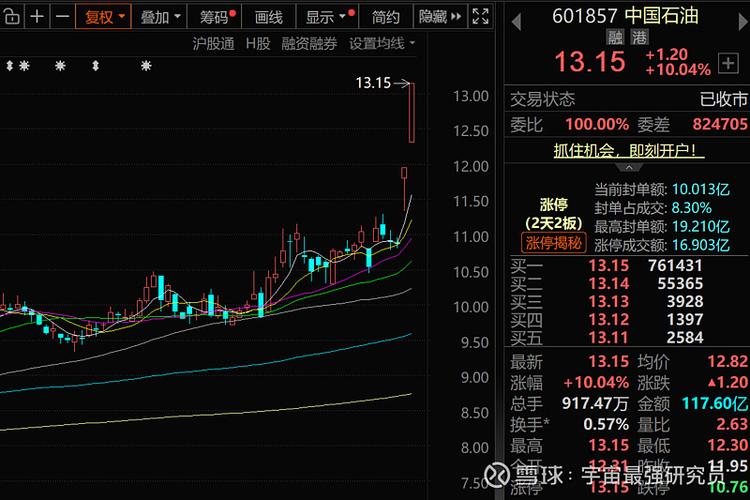Zoom in the chart with the plus button

pyautogui.click(x=37, y=17)
